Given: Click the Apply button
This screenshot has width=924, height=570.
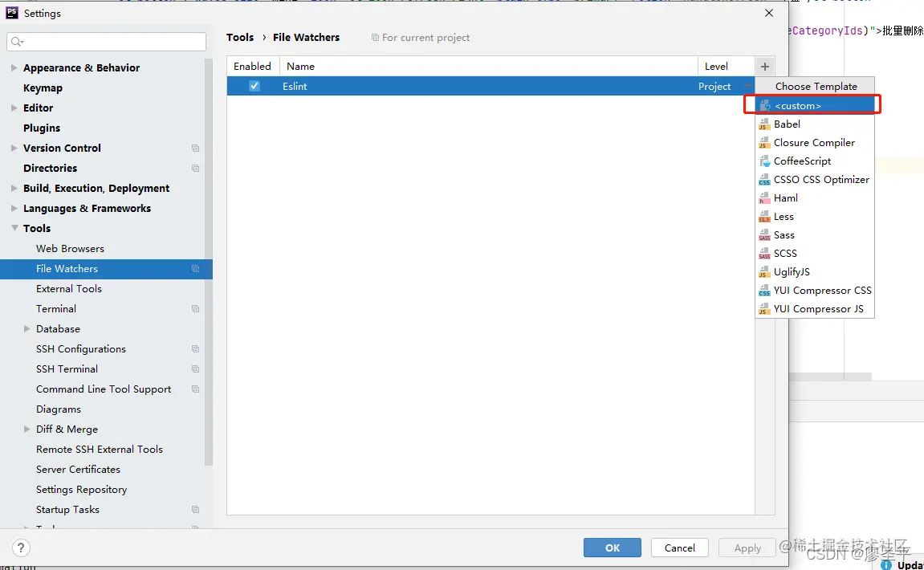Looking at the screenshot, I should 747,548.
